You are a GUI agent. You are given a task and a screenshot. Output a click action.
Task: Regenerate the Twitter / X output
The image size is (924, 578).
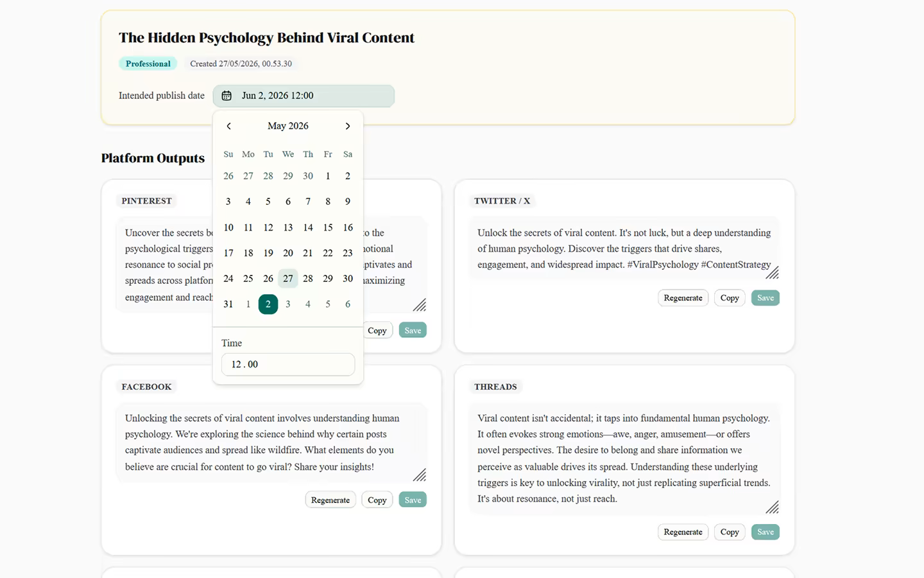[683, 298]
